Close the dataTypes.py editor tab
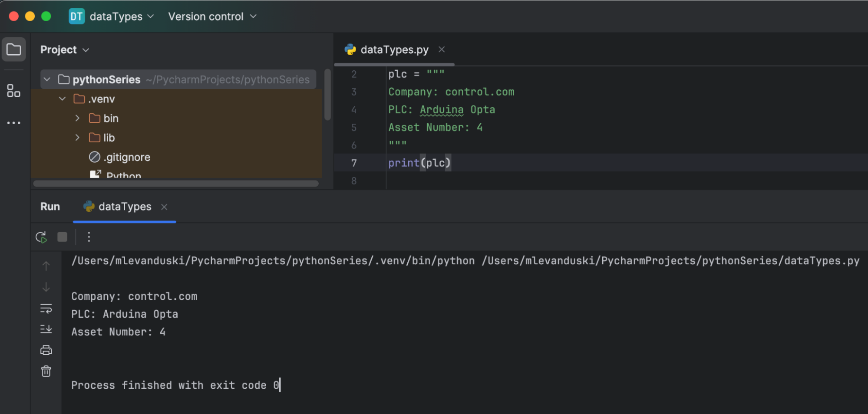This screenshot has width=868, height=414. click(442, 49)
